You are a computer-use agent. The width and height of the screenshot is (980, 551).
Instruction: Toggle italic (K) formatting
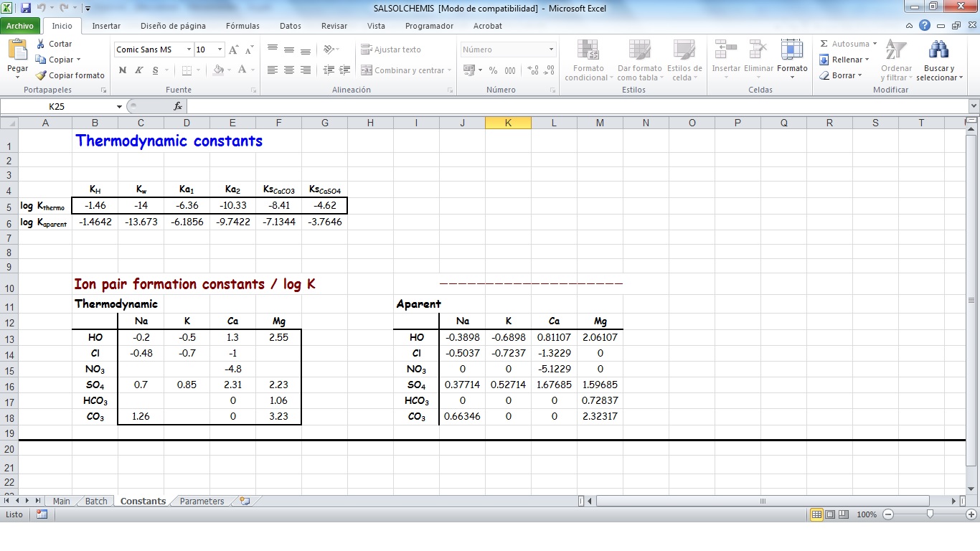tap(138, 70)
